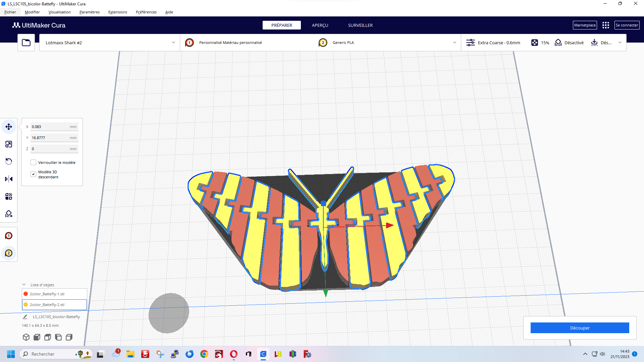Enable Verrouiller le modèle checkbox
Screen dimensions: 644x362
point(33,163)
